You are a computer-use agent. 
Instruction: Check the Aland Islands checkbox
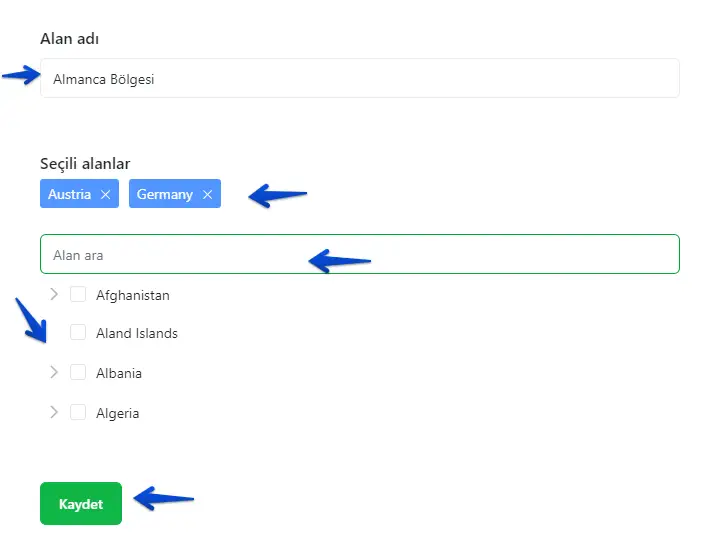pyautogui.click(x=78, y=333)
